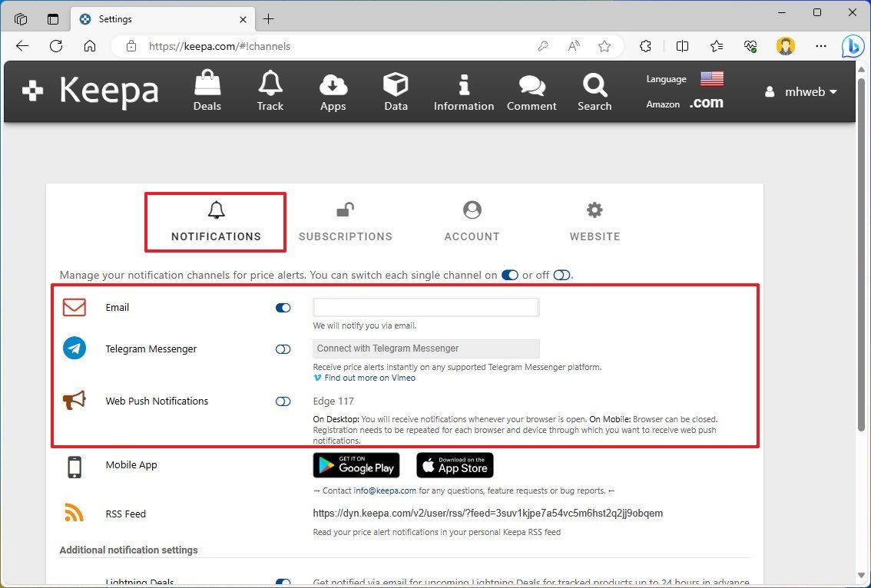Turn on Web Push Notifications
The image size is (871, 588).
point(283,401)
